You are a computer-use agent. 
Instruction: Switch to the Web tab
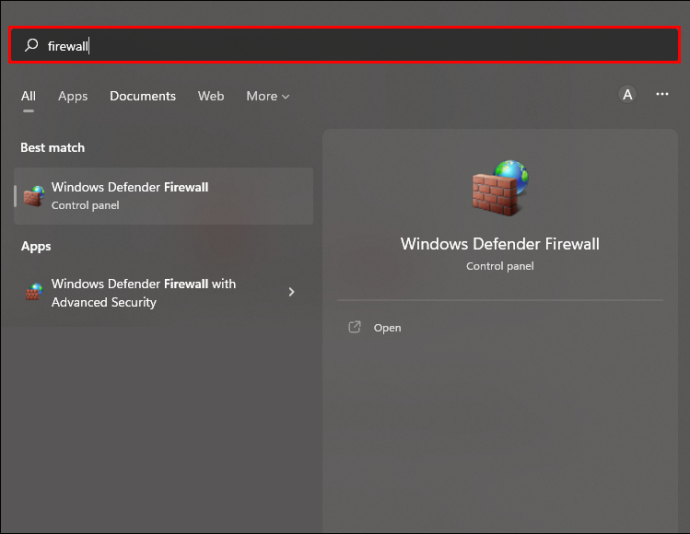[211, 96]
